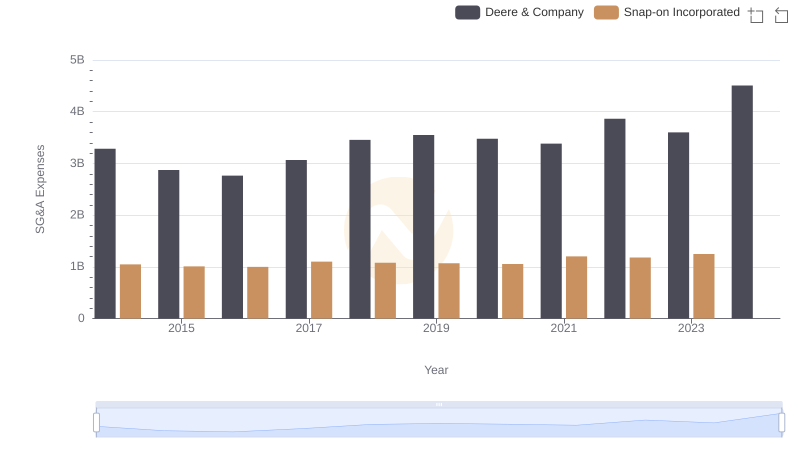Click the Deere & Company bar for 2015

click(x=168, y=244)
